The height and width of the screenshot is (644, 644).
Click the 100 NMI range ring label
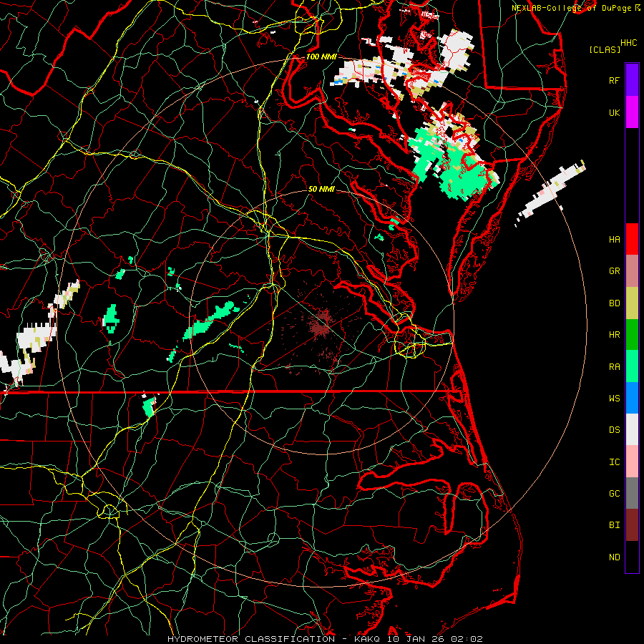coord(321,57)
